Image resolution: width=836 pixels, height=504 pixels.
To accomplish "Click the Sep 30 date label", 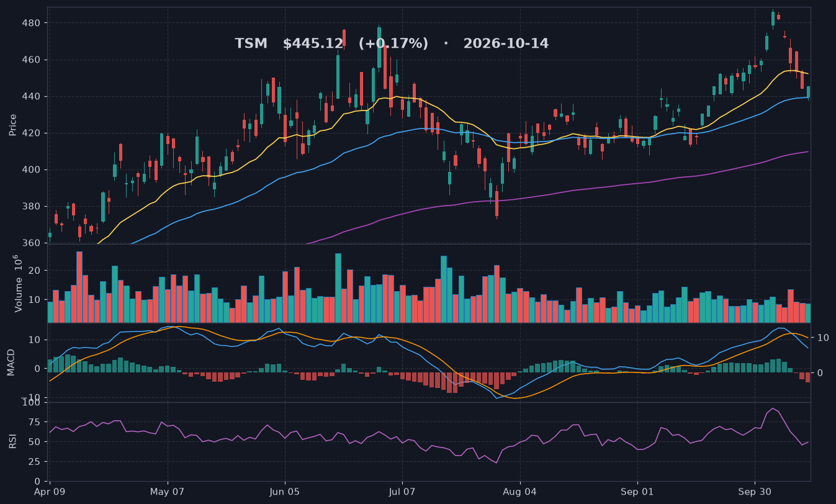I will point(755,492).
